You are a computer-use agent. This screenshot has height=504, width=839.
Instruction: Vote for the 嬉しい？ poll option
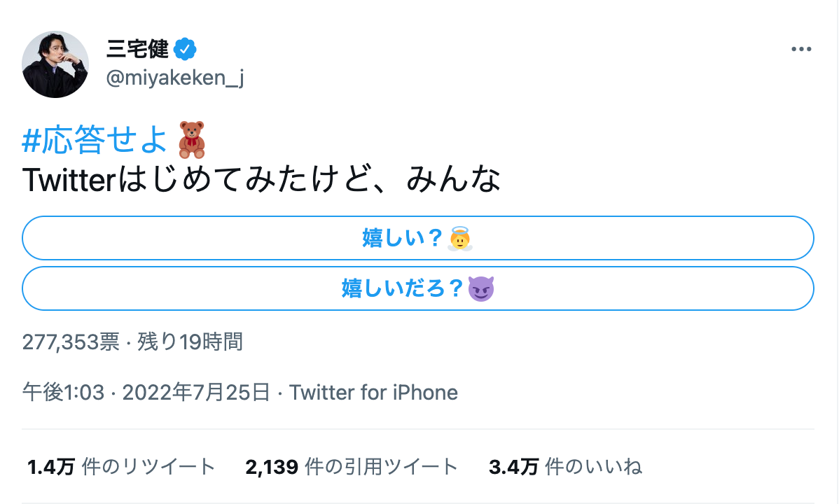coord(419,239)
